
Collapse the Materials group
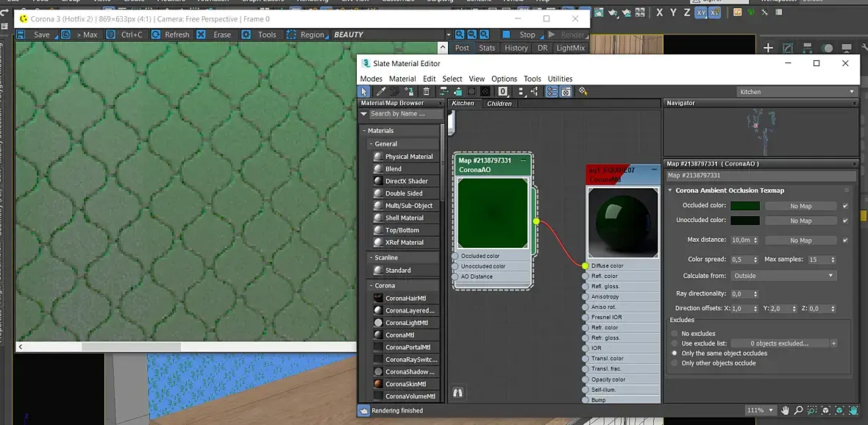(365, 131)
